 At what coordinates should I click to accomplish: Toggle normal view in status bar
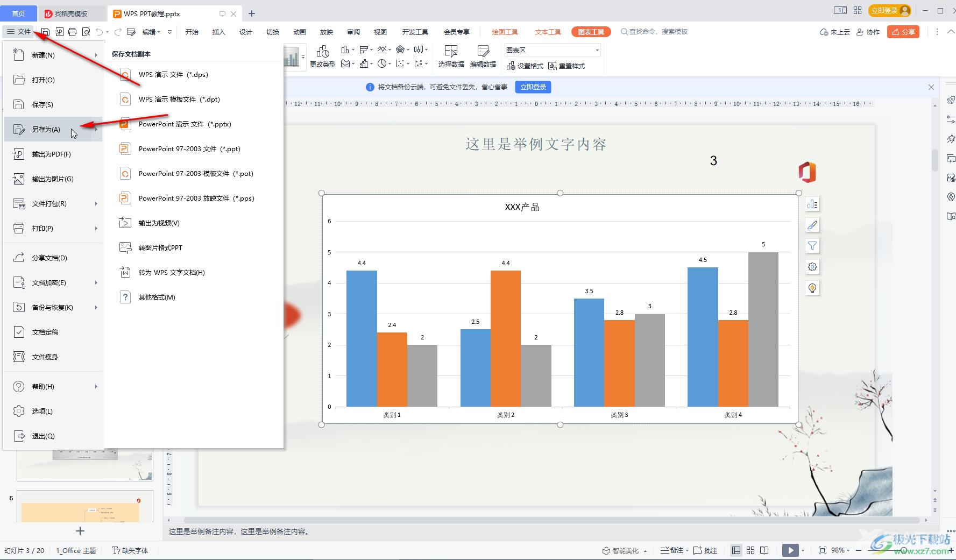tap(736, 550)
